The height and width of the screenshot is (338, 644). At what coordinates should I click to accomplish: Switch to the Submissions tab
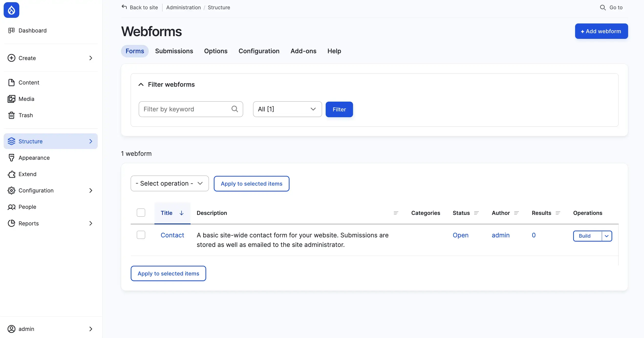[x=174, y=51]
